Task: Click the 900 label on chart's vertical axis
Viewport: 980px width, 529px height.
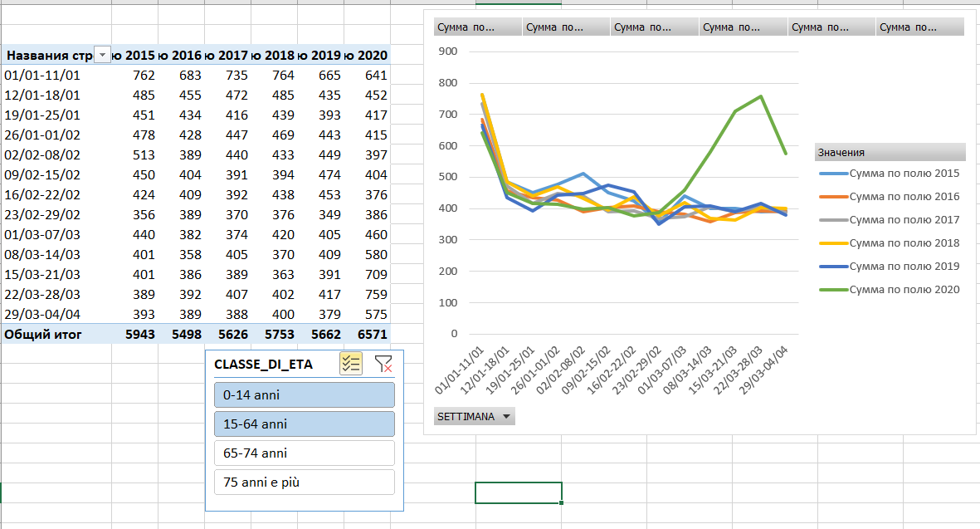Action: [448, 51]
